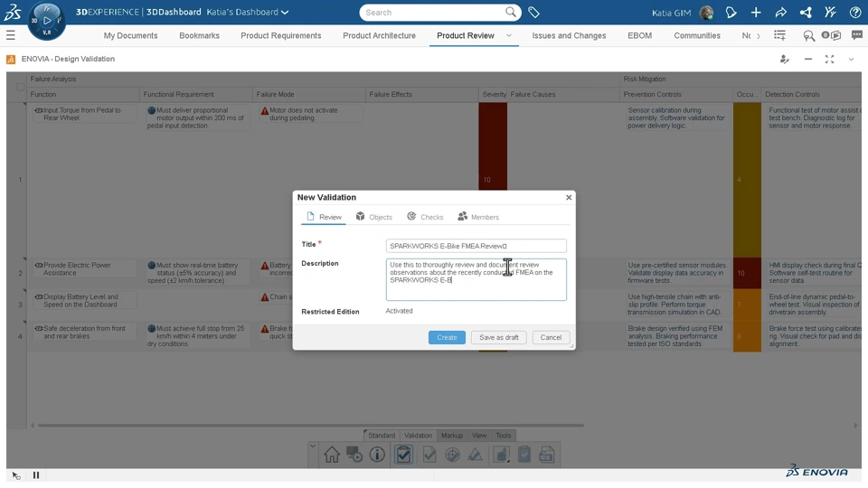Image resolution: width=868 pixels, height=488 pixels.
Task: Open the EBOM tab
Action: pos(639,35)
